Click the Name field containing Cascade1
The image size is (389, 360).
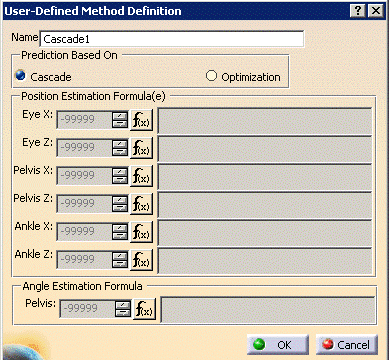[172, 39]
